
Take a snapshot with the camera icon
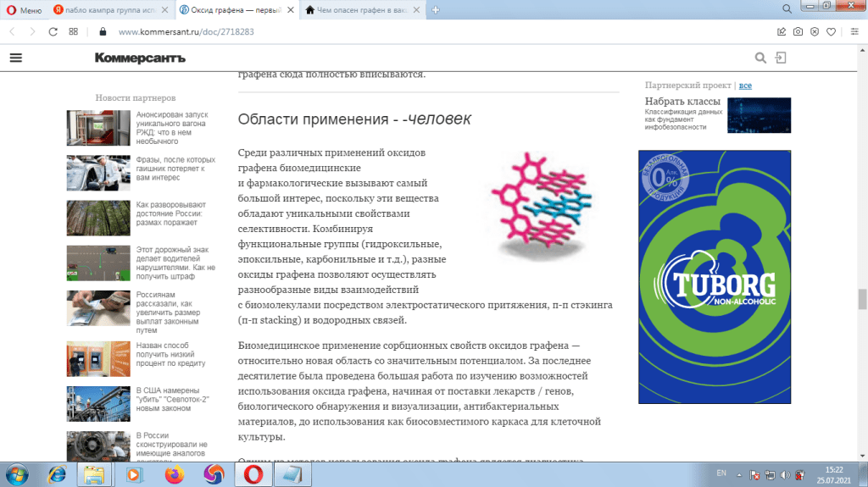798,31
